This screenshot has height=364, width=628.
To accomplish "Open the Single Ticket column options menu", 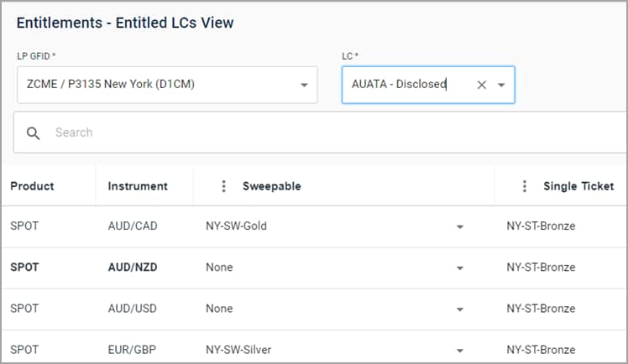I will pyautogui.click(x=525, y=186).
